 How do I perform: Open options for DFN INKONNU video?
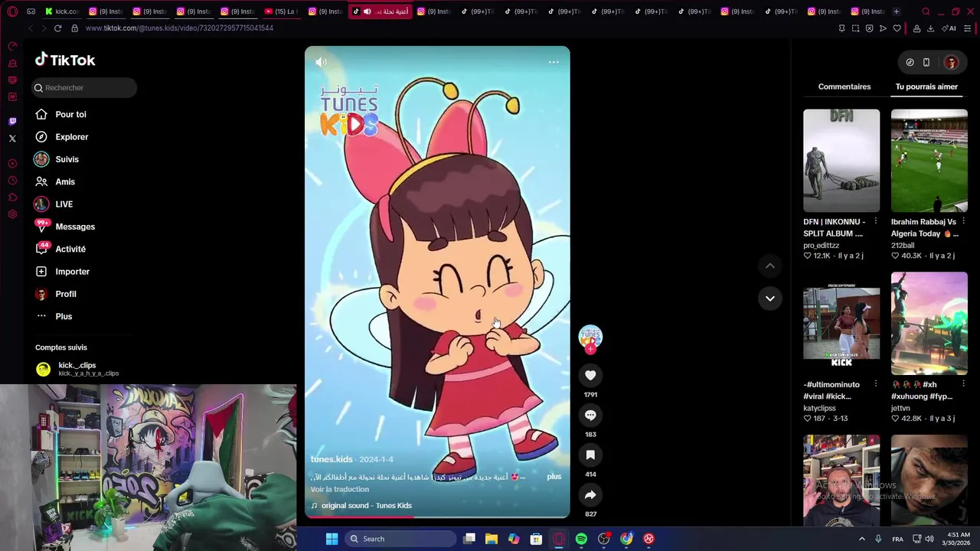[x=876, y=222]
